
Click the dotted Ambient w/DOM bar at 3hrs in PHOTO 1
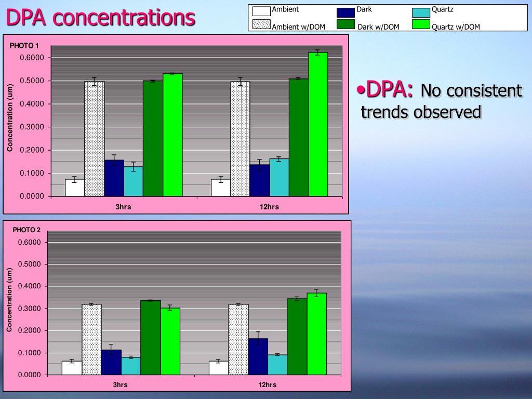(x=95, y=139)
